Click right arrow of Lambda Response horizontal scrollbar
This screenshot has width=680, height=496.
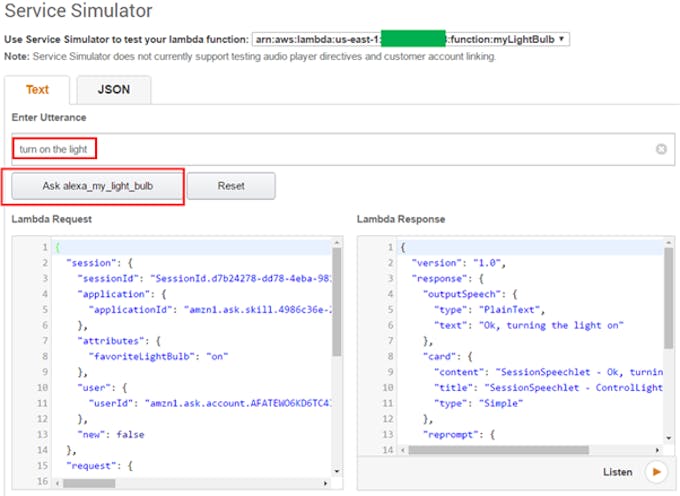[657, 450]
